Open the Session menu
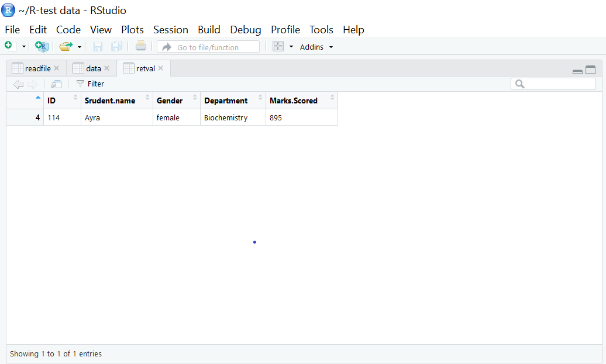This screenshot has height=364, width=606. tap(170, 29)
